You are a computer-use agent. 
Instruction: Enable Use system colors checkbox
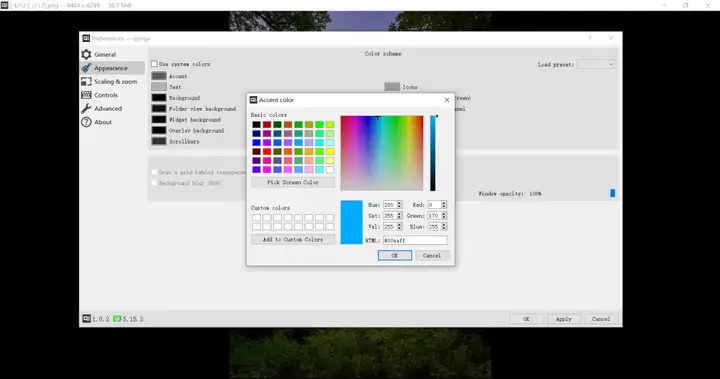pos(154,64)
